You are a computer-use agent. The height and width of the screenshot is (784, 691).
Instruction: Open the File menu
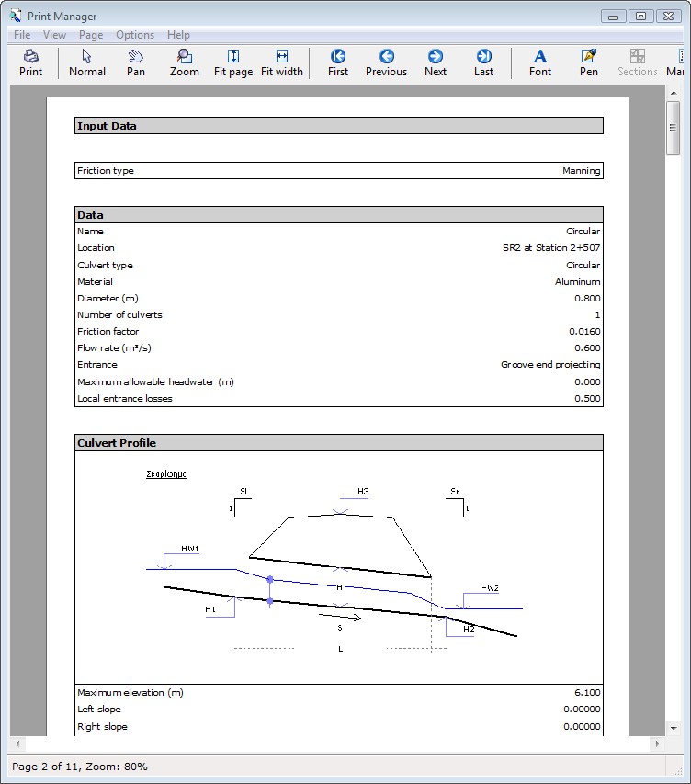(22, 35)
